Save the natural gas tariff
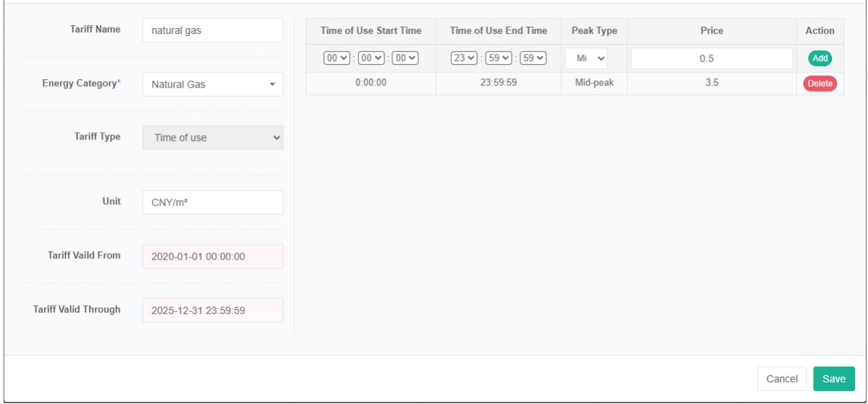Viewport: 868px width, 404px height. (834, 379)
